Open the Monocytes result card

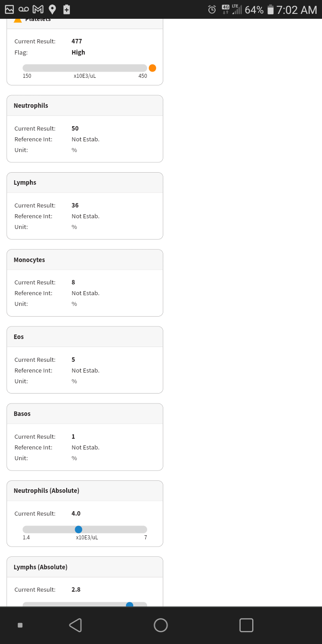[85, 283]
